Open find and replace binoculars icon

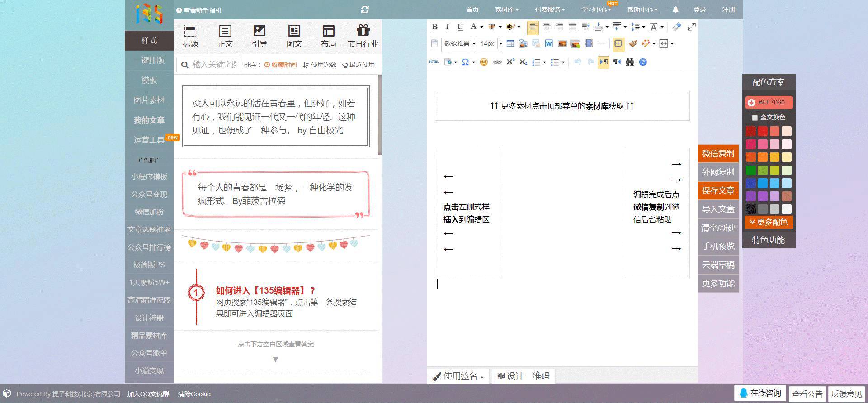[x=630, y=62]
